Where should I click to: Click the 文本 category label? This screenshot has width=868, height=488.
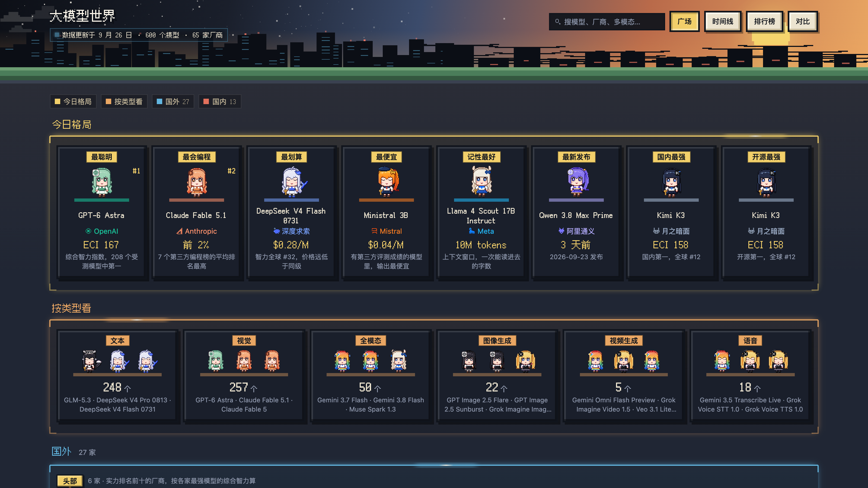118,341
